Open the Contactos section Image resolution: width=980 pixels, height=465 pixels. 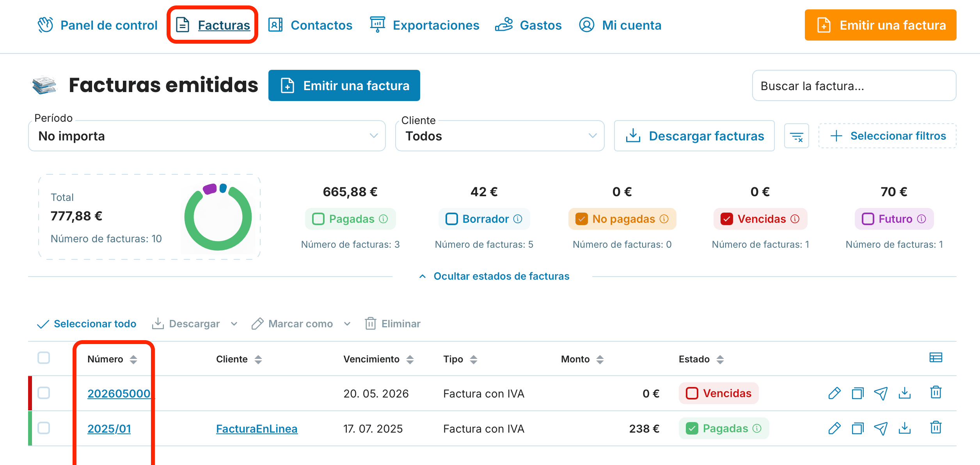311,25
